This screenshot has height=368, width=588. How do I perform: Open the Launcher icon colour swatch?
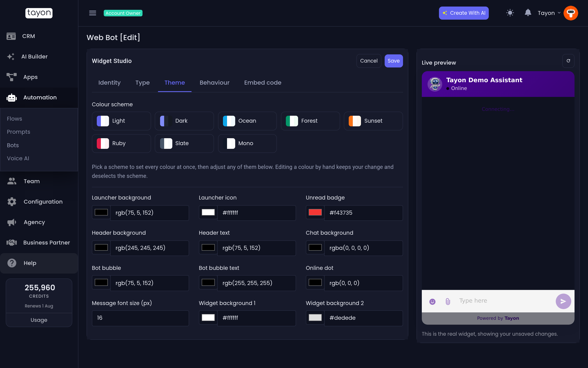(x=208, y=212)
